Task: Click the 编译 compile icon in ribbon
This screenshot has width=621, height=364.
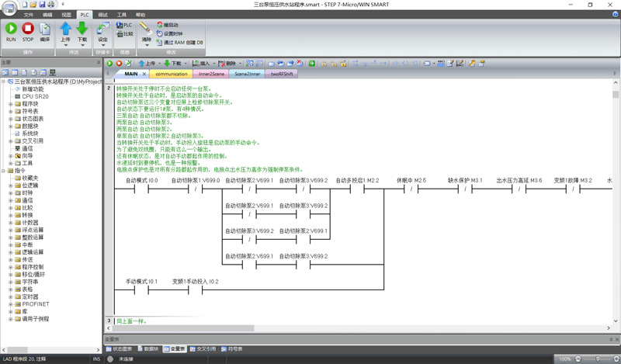Action: (45, 32)
